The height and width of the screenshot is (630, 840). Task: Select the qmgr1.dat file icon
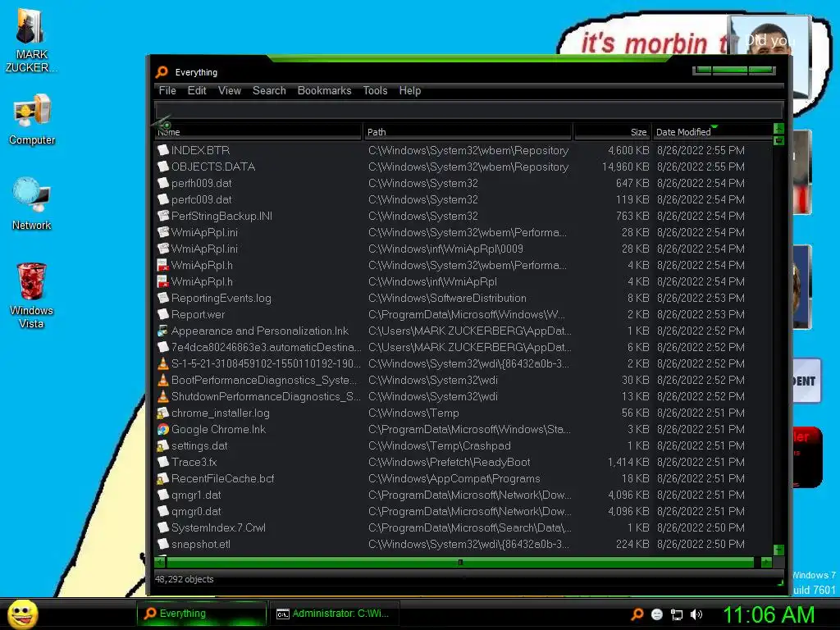point(163,495)
